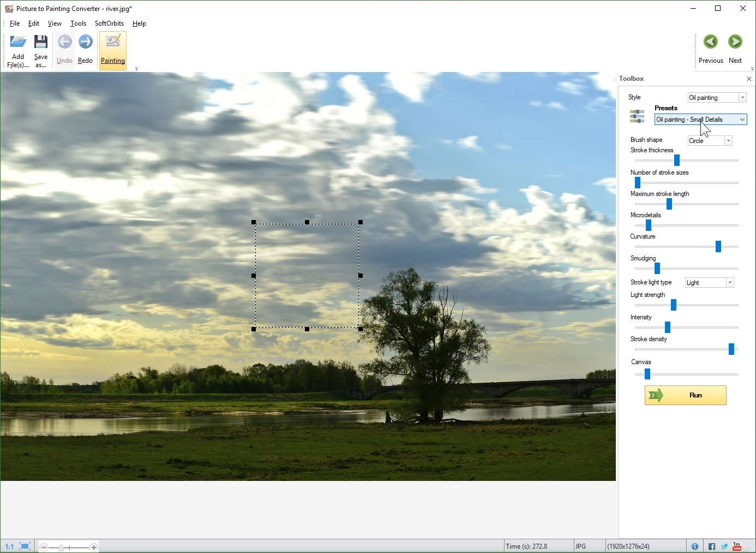Open the YouTube link icon
Image resolution: width=756 pixels, height=553 pixels.
point(737,546)
